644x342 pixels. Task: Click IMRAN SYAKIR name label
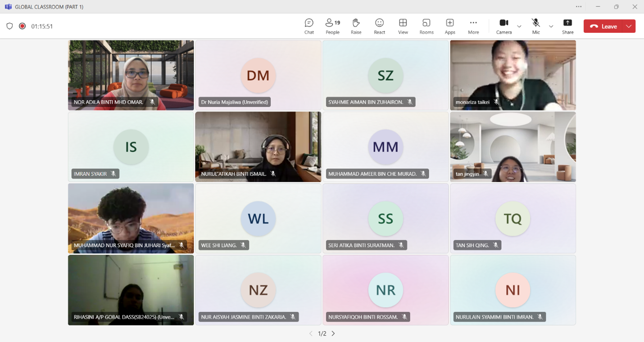(x=91, y=174)
